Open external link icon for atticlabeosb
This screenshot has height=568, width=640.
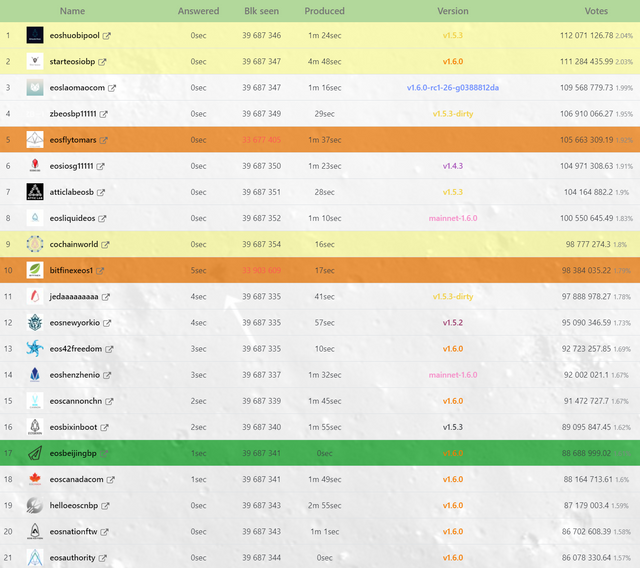(101, 193)
